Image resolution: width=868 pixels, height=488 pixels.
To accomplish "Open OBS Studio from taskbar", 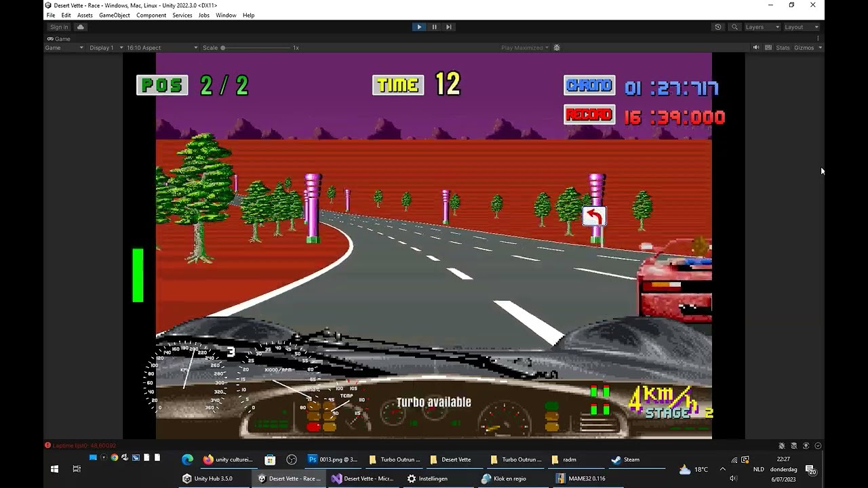I will [292, 460].
